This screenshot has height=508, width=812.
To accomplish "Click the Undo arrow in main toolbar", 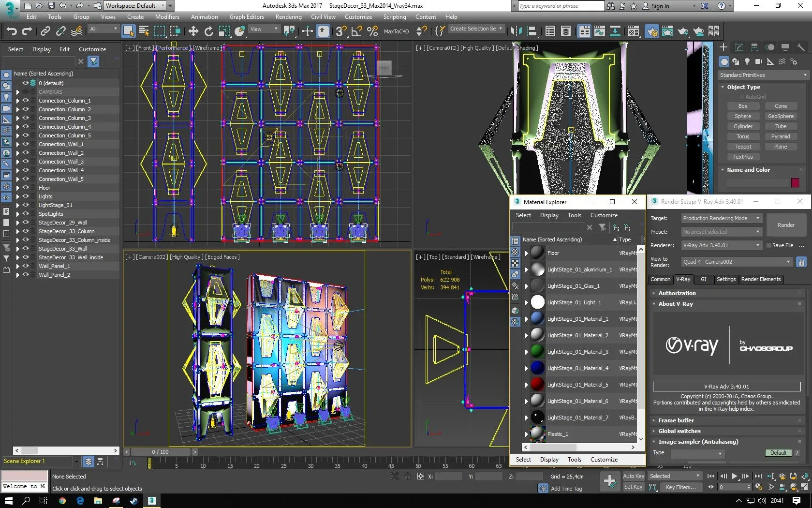I will point(12,31).
